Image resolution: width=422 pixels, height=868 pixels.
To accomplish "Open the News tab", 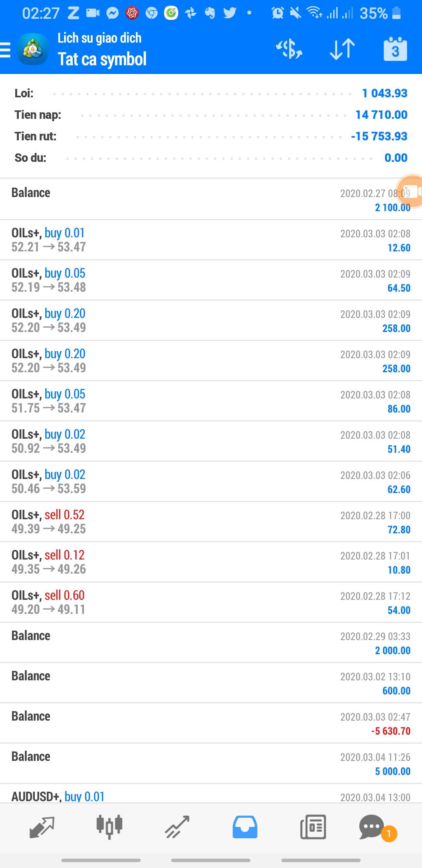I will (313, 827).
